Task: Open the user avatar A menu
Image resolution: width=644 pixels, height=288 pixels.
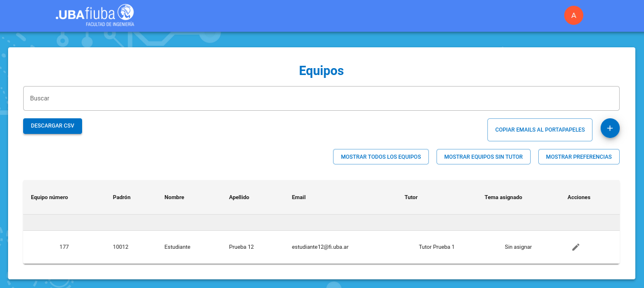Action: click(573, 16)
